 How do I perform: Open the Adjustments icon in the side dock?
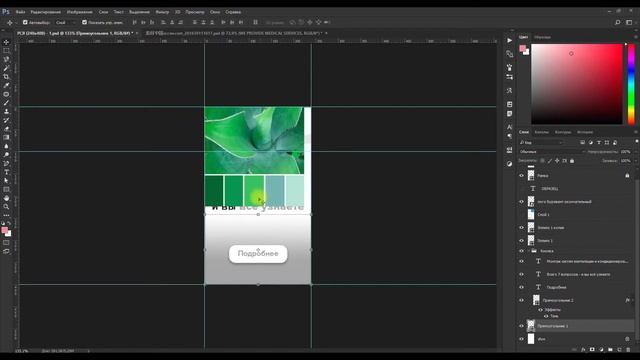tap(509, 164)
